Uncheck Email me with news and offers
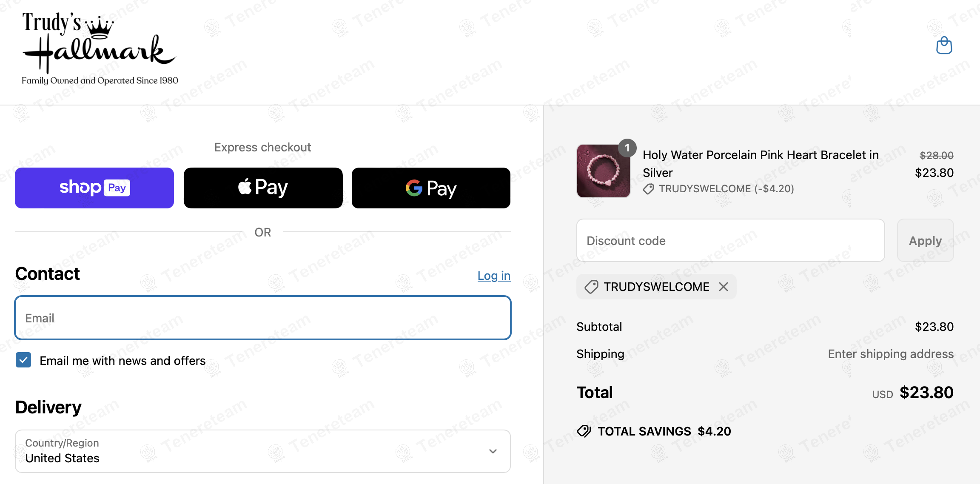 point(23,360)
